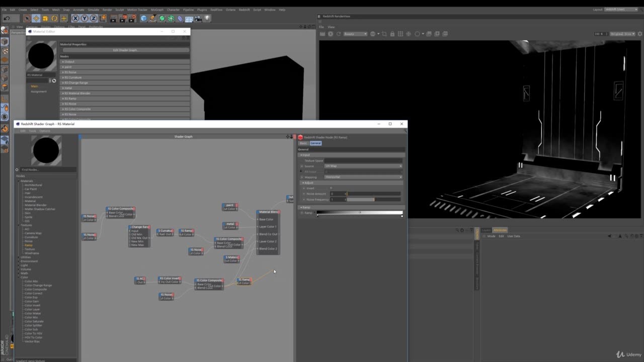Select Assignment in the Material Editor
Image resolution: width=644 pixels, height=362 pixels.
(38, 92)
